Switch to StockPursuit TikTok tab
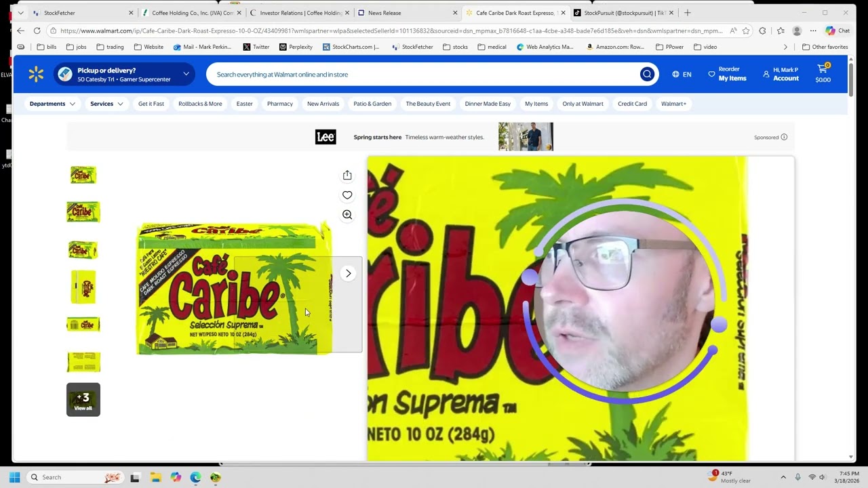The width and height of the screenshot is (868, 488). coord(623,13)
